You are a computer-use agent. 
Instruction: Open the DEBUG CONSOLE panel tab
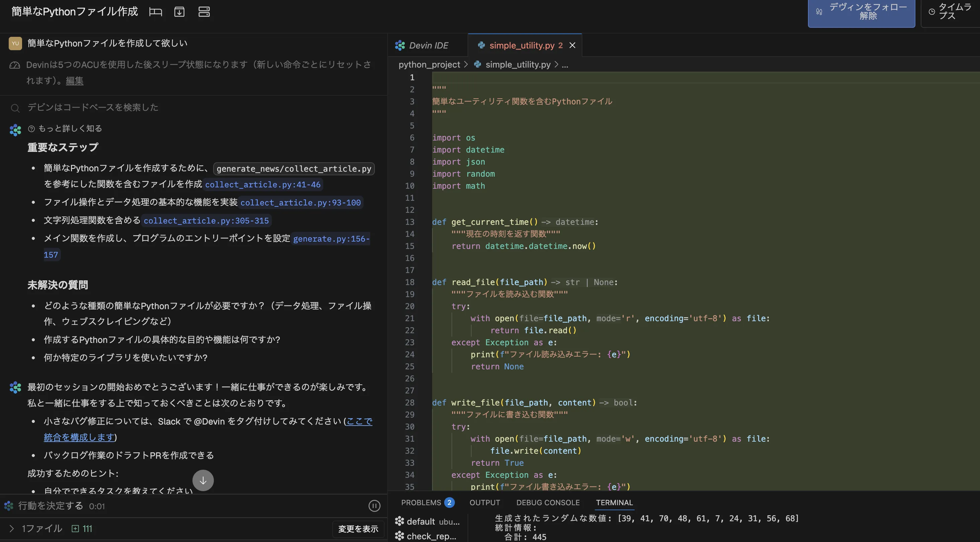pyautogui.click(x=548, y=503)
